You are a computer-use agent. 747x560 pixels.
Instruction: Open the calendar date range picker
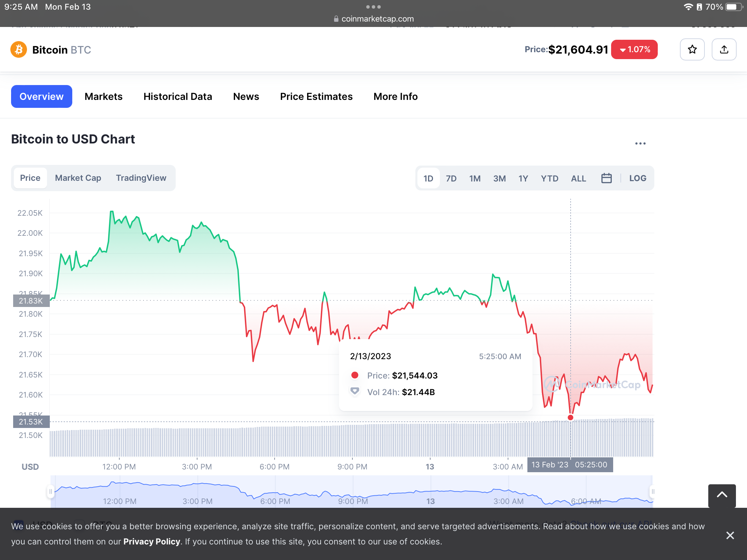click(606, 178)
